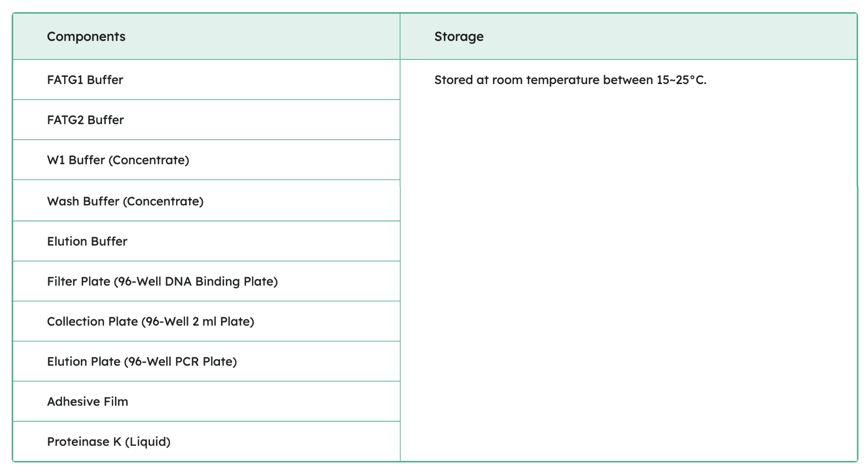Screen dimensions: 868x476
Task: Click "(96-Well PCR Plate)" text
Action: pyautogui.click(x=180, y=362)
